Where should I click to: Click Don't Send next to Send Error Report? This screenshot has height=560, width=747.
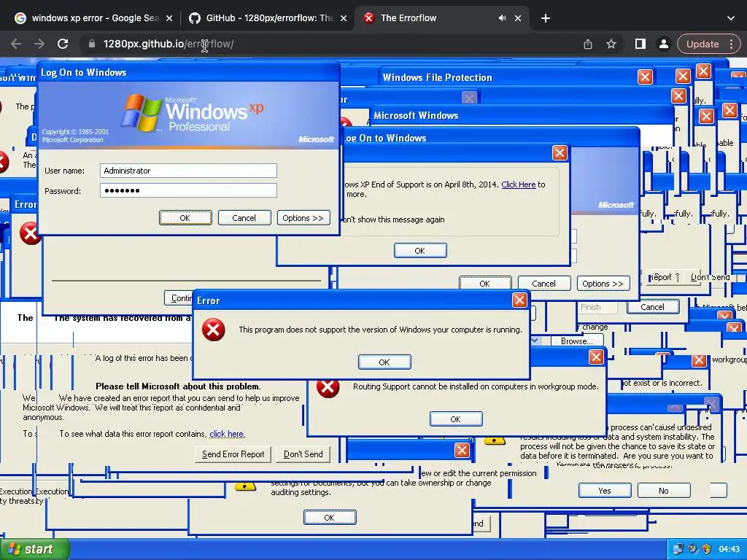pyautogui.click(x=303, y=454)
